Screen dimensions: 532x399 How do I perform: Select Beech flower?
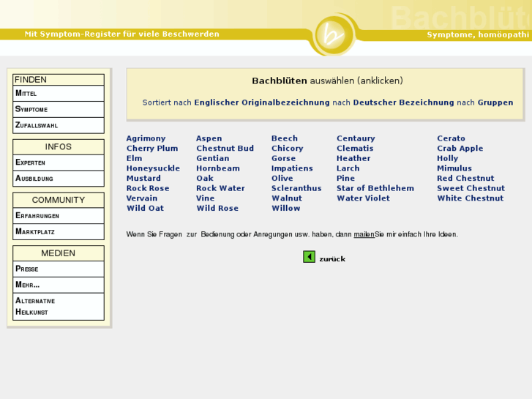(x=285, y=138)
